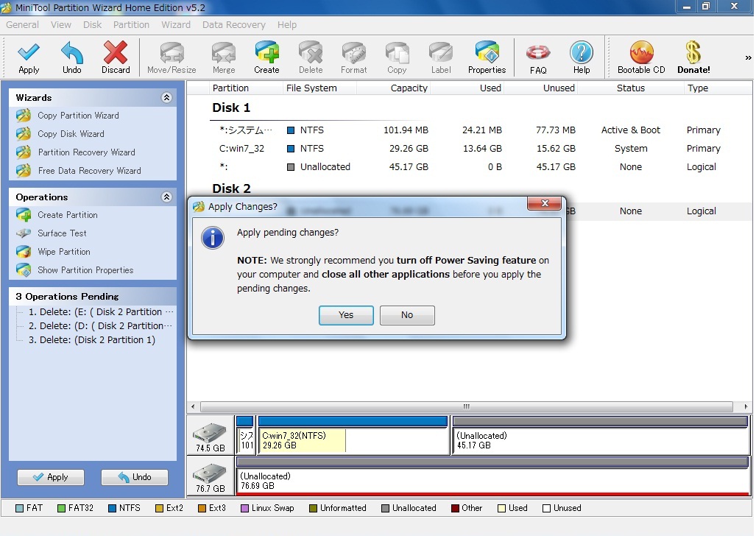Launch Free Data Recovery Wizard
The width and height of the screenshot is (756, 536).
[89, 171]
